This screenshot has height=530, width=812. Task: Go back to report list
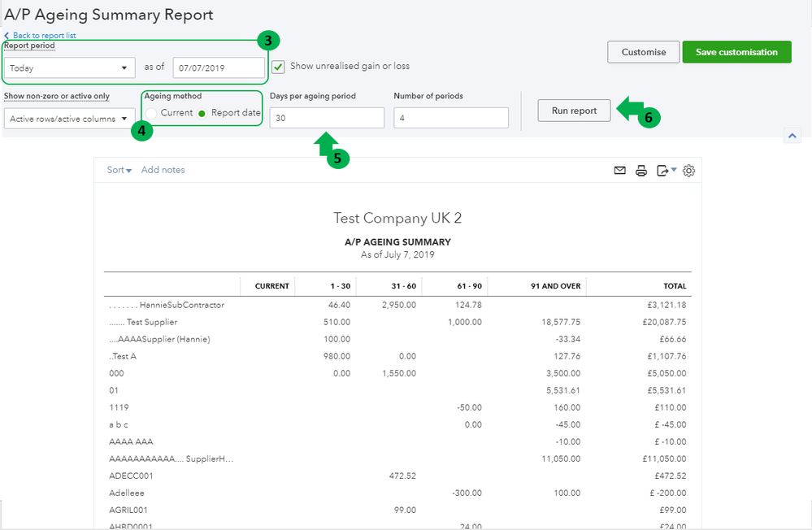click(x=44, y=36)
